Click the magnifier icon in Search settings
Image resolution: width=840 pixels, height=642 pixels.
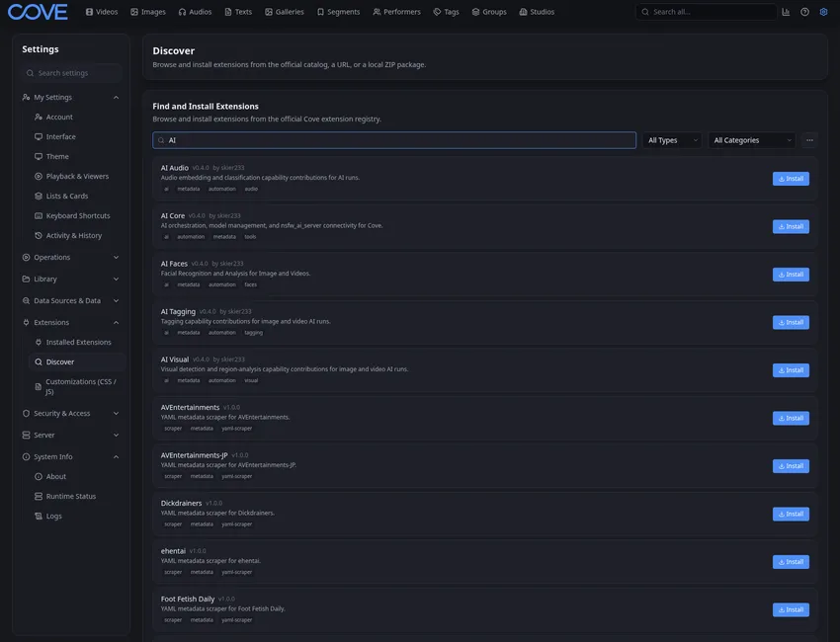click(30, 73)
